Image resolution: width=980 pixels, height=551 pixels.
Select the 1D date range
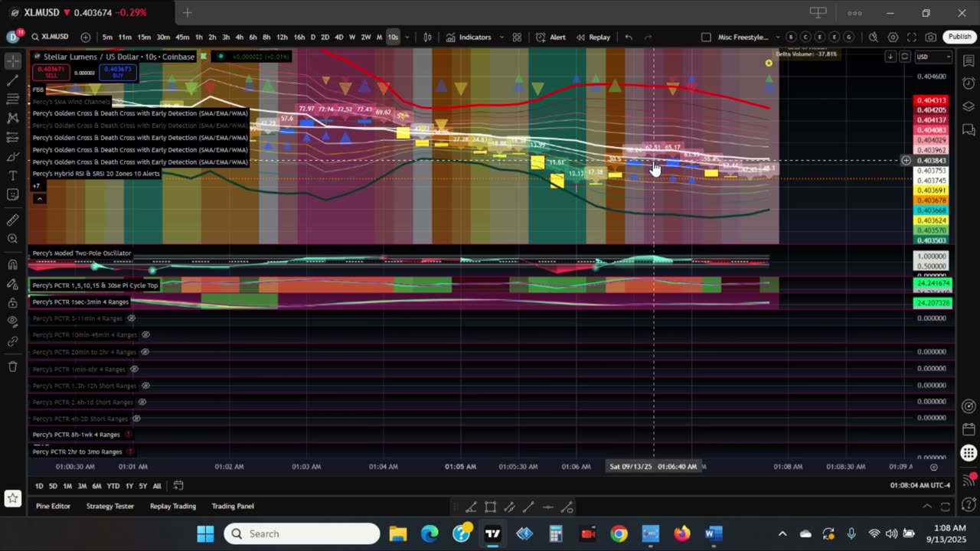[x=39, y=486]
